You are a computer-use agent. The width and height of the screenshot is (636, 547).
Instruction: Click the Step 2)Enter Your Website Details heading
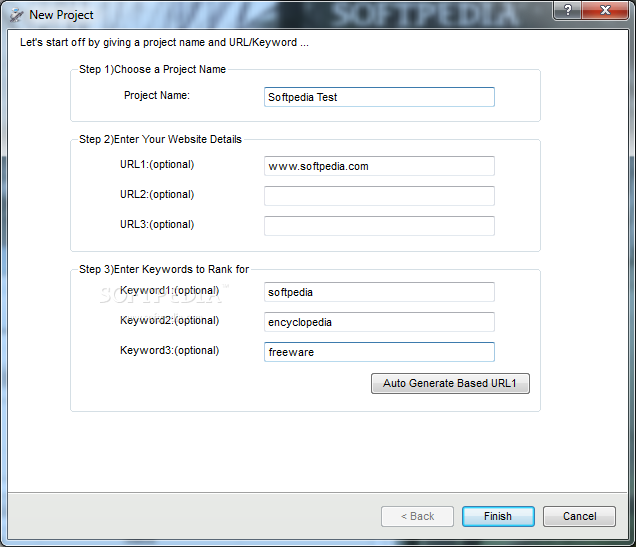(x=160, y=139)
